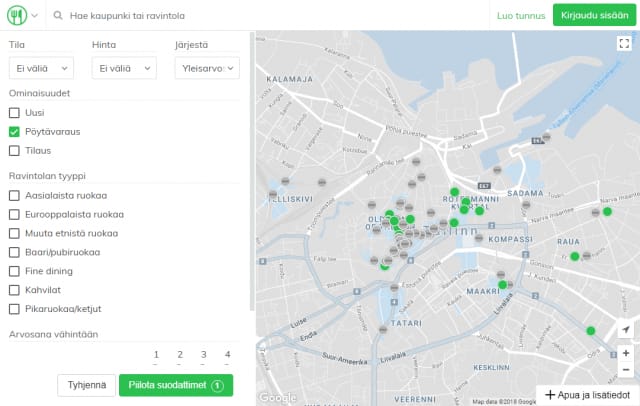
Task: Check the Uusi checkbox
Action: (14, 113)
